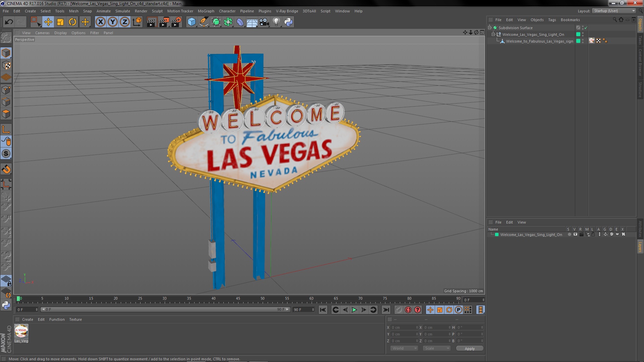Enable Points mode
Image resolution: width=644 pixels, height=362 pixels.
pos(6,90)
